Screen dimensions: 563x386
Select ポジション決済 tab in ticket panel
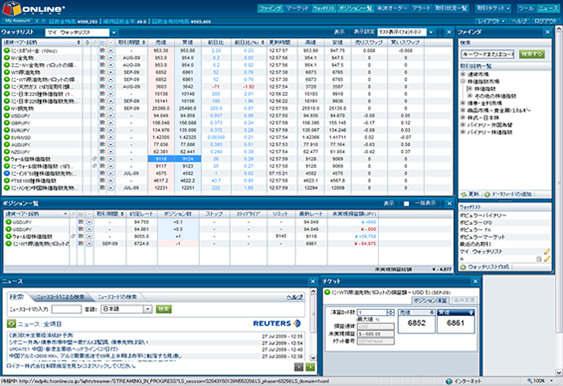click(x=430, y=300)
